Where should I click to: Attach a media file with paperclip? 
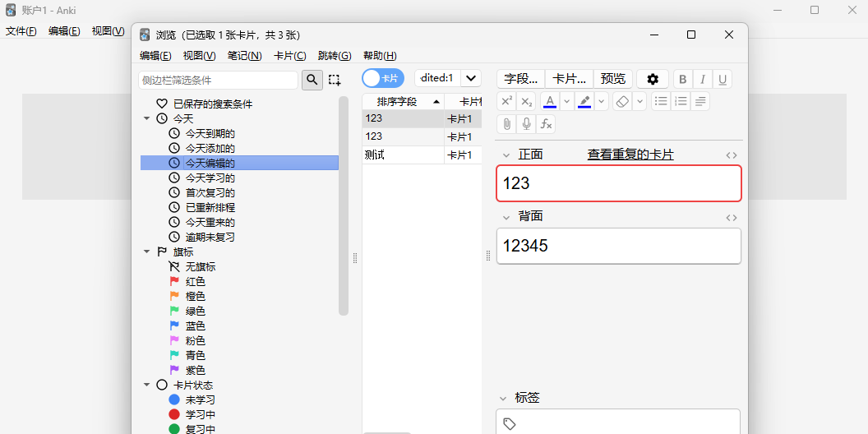tap(506, 124)
